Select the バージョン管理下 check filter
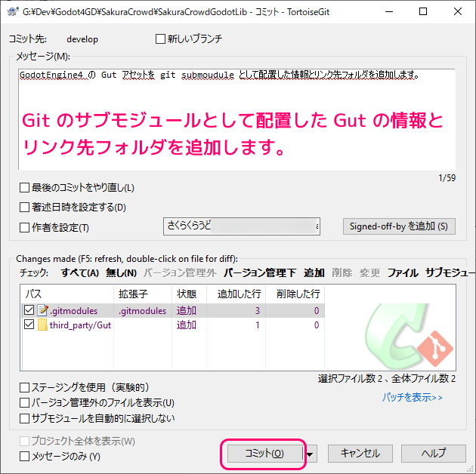Image resolution: width=476 pixels, height=474 pixels. pos(260,273)
